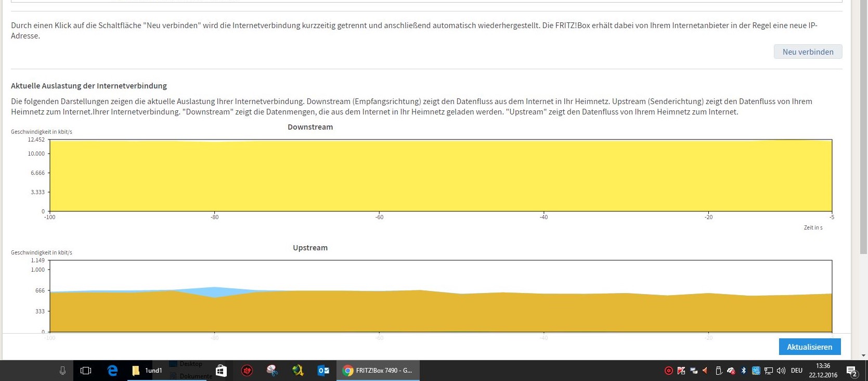Click the Downstream chart title

pyautogui.click(x=310, y=127)
